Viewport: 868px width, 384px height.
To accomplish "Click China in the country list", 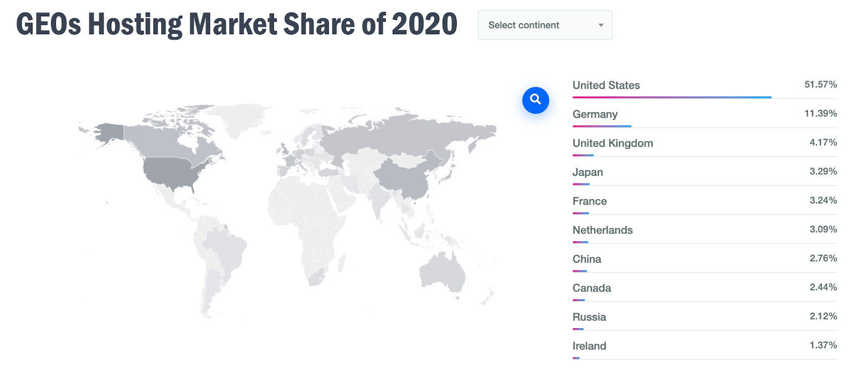I will (586, 259).
